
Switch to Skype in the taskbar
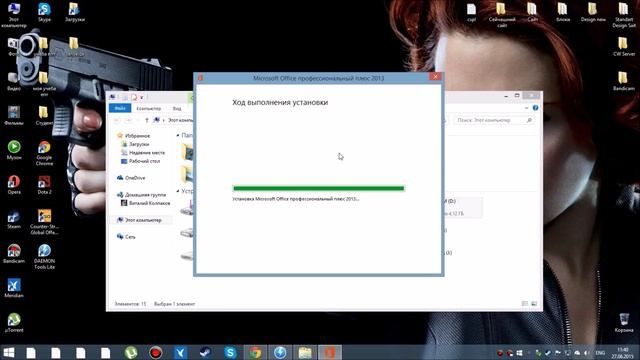click(230, 353)
